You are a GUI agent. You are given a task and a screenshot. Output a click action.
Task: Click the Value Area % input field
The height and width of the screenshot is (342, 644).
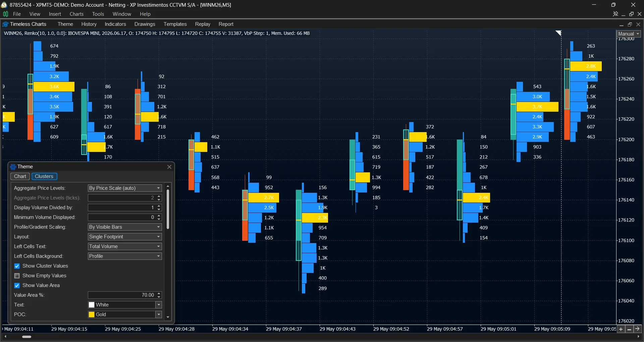tap(122, 295)
